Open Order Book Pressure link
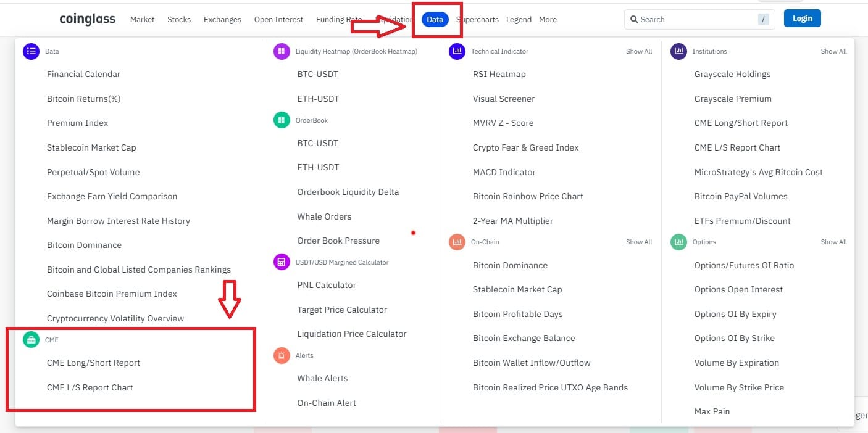This screenshot has width=868, height=433. tap(338, 241)
